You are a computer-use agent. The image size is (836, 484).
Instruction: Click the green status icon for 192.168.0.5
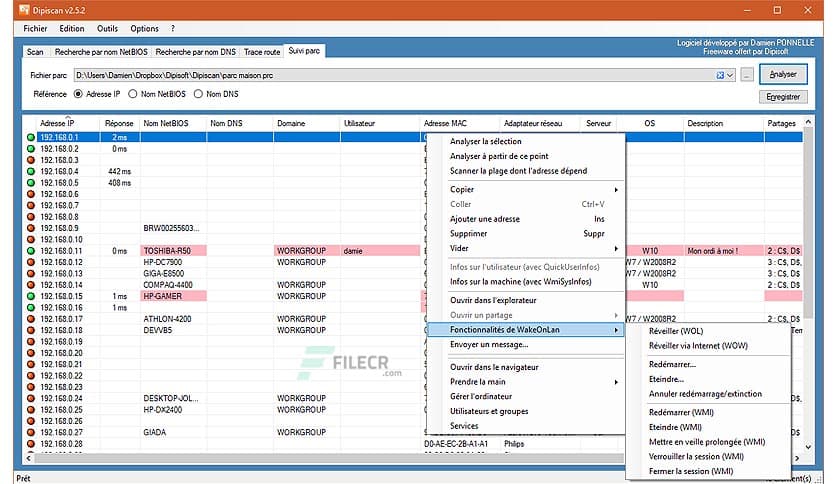click(x=31, y=183)
